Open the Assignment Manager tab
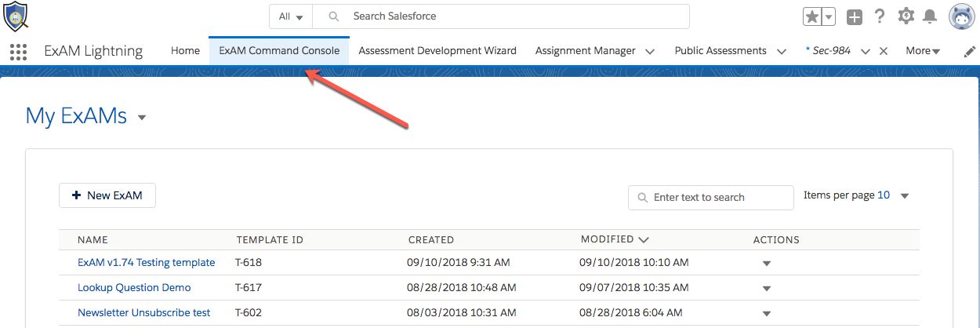Image resolution: width=980 pixels, height=328 pixels. coord(585,51)
